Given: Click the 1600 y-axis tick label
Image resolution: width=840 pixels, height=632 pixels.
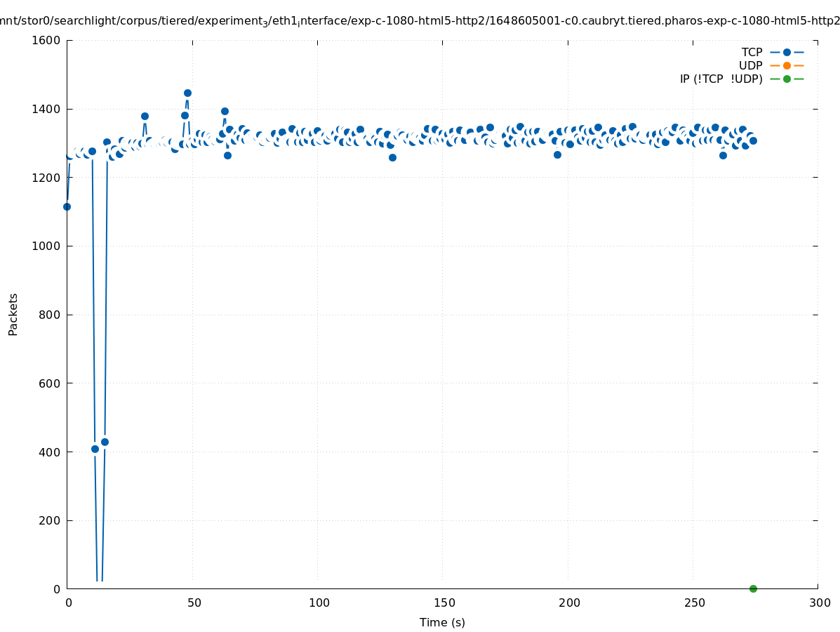Looking at the screenshot, I should tap(46, 40).
